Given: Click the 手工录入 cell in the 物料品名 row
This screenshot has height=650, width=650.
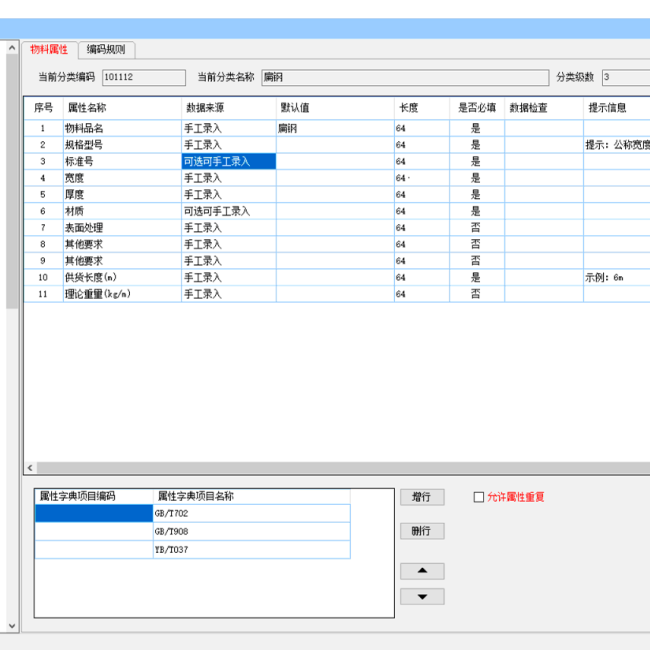Looking at the screenshot, I should pyautogui.click(x=229, y=128).
